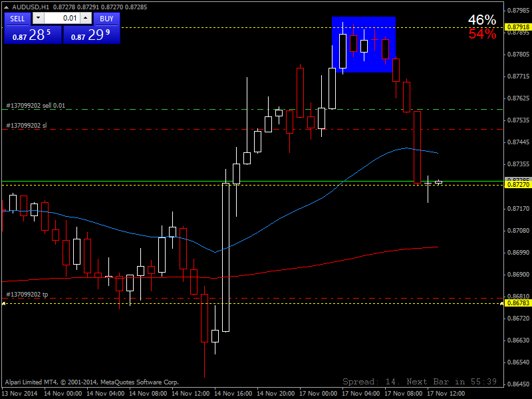Click the sell price tile 0.87 28

(x=33, y=35)
